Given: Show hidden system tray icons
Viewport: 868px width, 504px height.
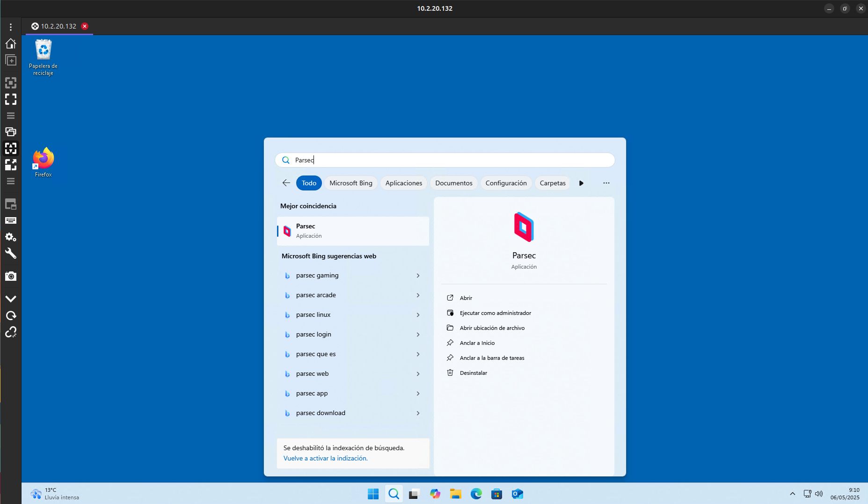Looking at the screenshot, I should [x=792, y=494].
